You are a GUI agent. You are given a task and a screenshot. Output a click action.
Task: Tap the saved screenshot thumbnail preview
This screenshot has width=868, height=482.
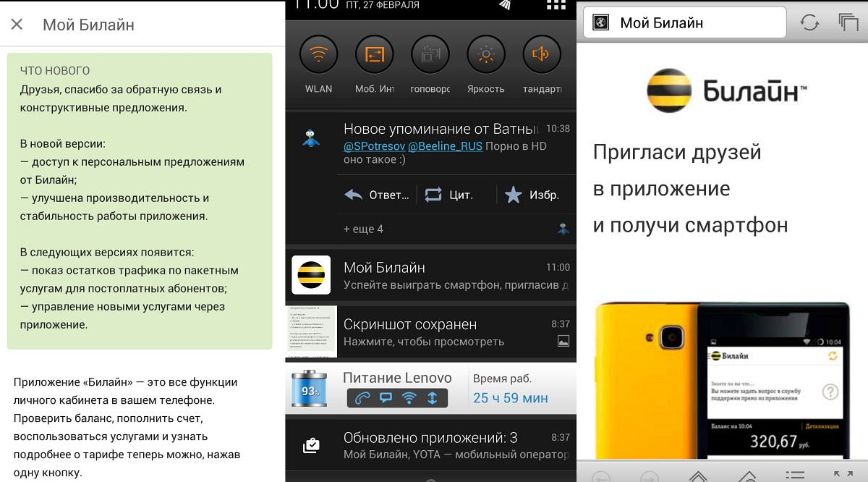click(x=312, y=331)
